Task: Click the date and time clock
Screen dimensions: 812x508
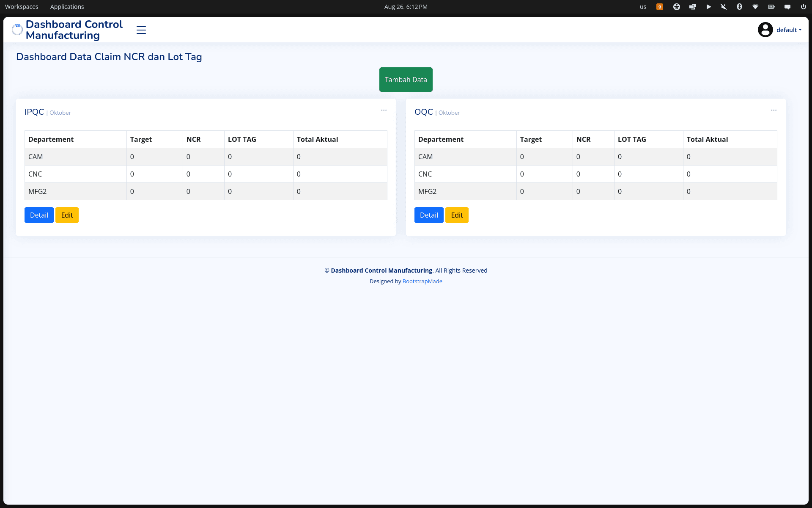Action: tap(406, 7)
